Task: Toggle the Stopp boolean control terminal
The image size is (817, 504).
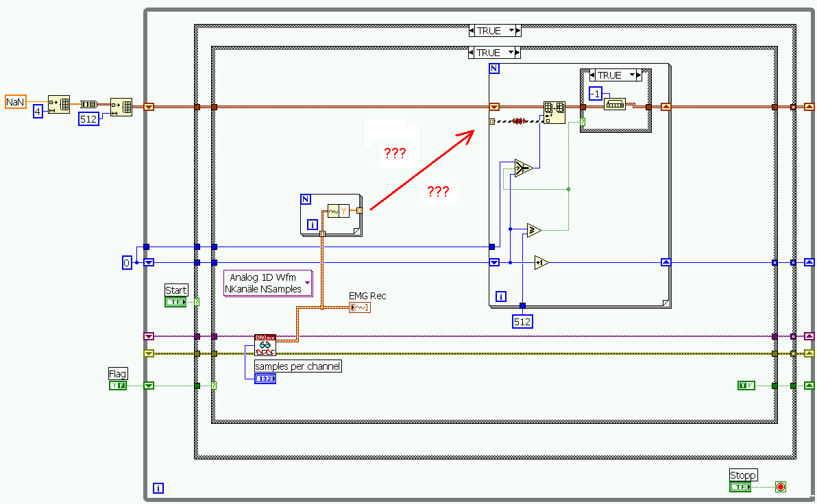Action: pos(740,488)
